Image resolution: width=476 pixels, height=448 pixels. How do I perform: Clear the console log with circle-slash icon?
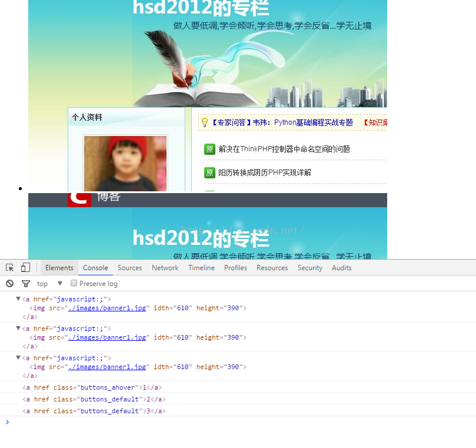pyautogui.click(x=10, y=284)
